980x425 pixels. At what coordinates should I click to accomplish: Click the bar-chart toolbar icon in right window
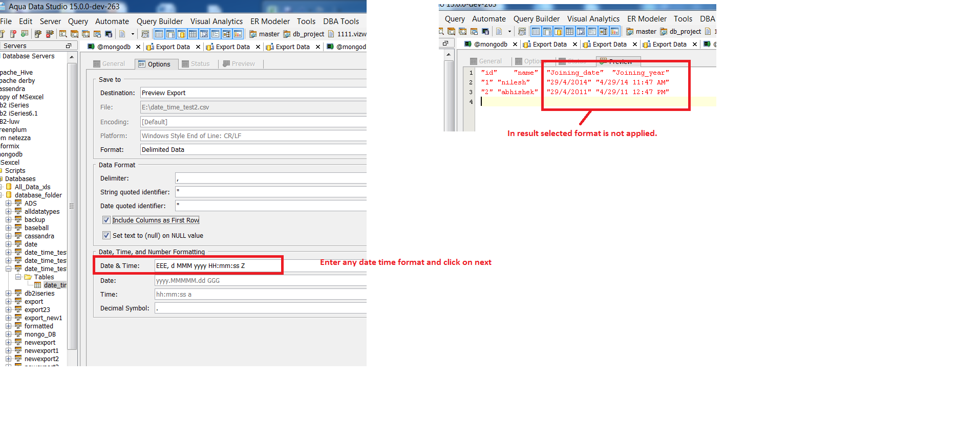[615, 31]
